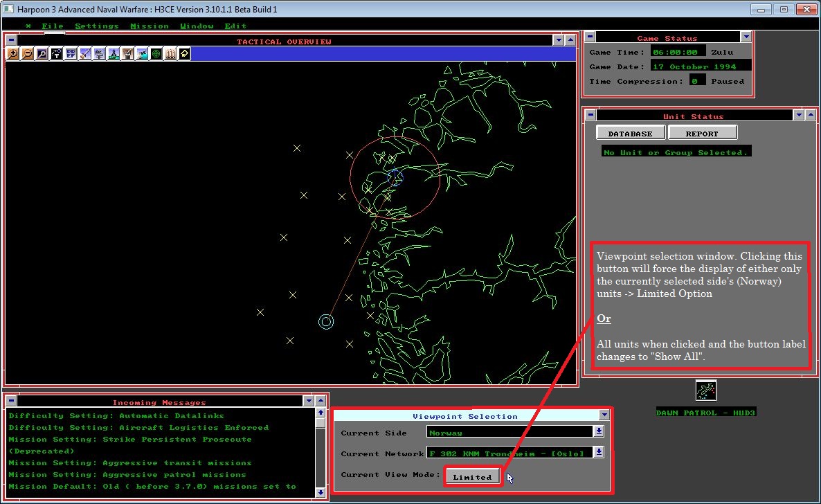Click the yellow arrow toolbar icon

click(x=184, y=53)
